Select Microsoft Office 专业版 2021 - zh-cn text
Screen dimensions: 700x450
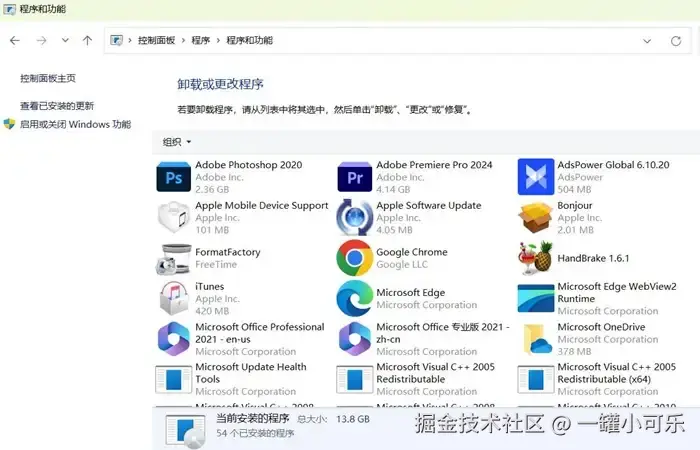443,333
